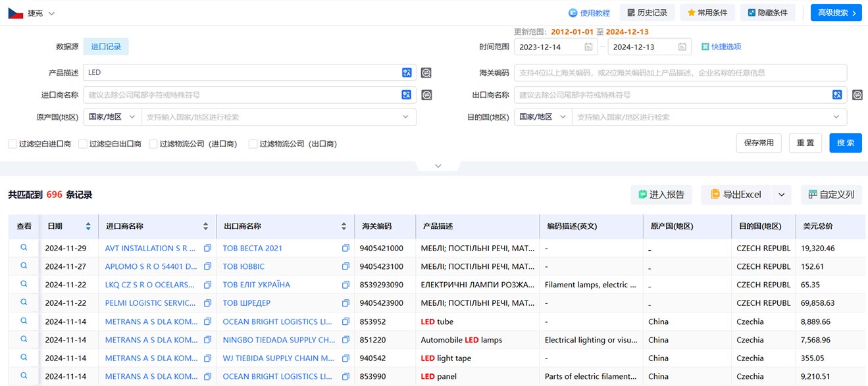The width and height of the screenshot is (868, 386).
Task: Open 常用条件 saved conditions
Action: (707, 12)
